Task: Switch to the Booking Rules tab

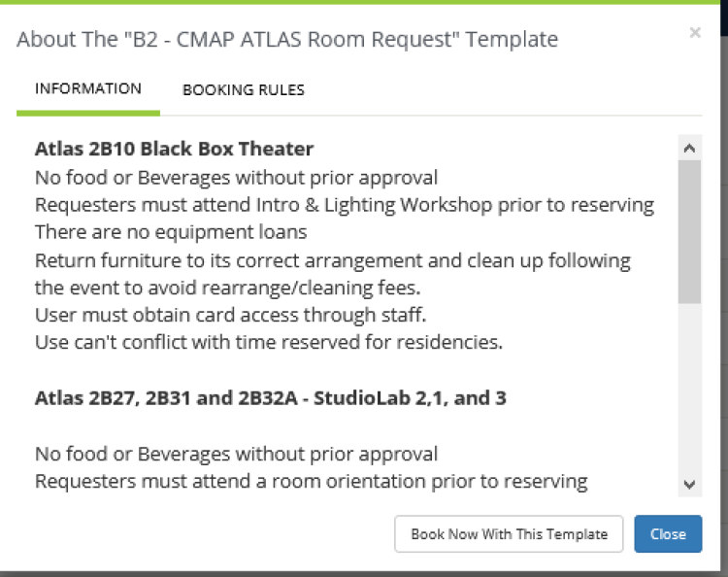Action: 244,89
